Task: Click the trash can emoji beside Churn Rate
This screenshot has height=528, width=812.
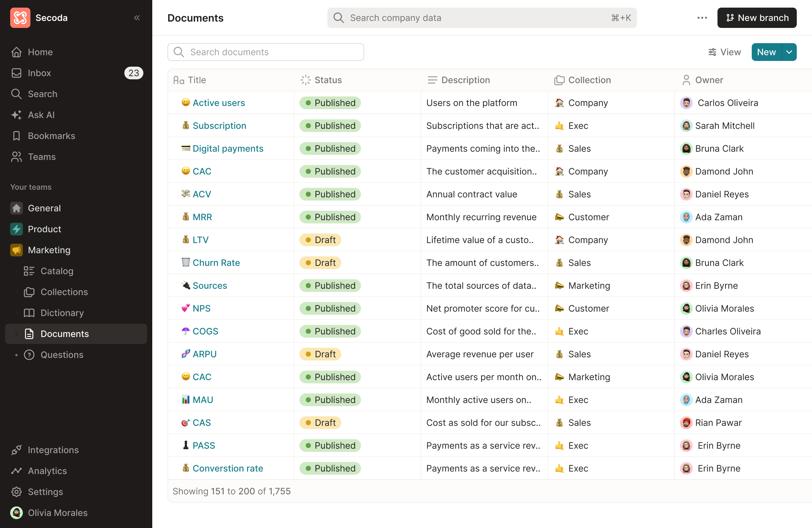Action: click(x=186, y=262)
